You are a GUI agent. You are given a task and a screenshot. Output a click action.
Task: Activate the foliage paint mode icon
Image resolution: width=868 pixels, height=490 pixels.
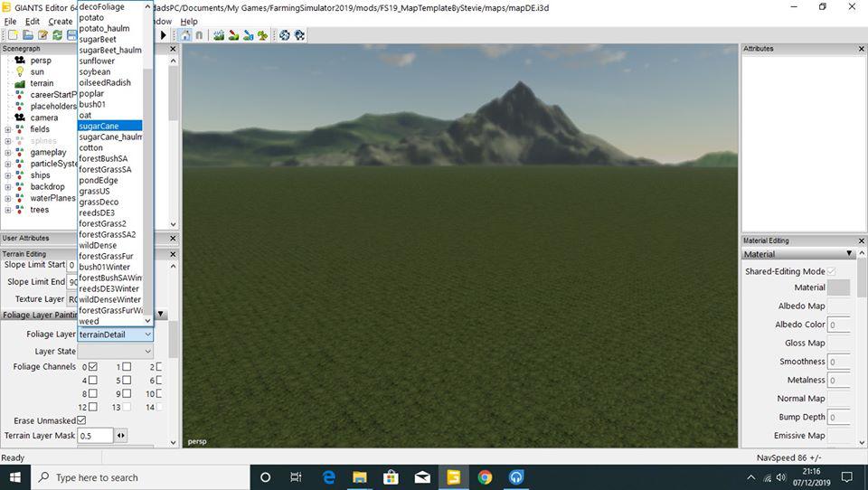pyautogui.click(x=262, y=35)
